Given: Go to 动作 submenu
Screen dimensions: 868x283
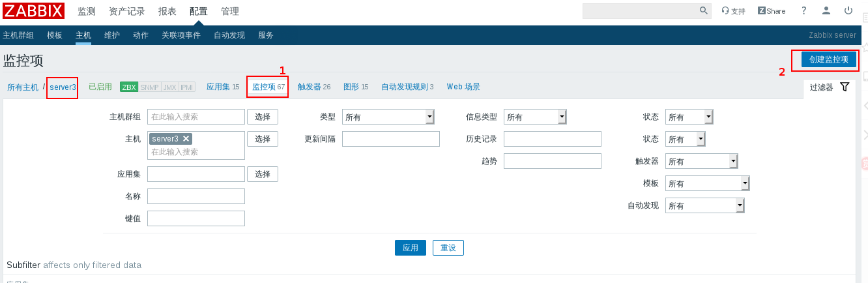Looking at the screenshot, I should pos(141,35).
